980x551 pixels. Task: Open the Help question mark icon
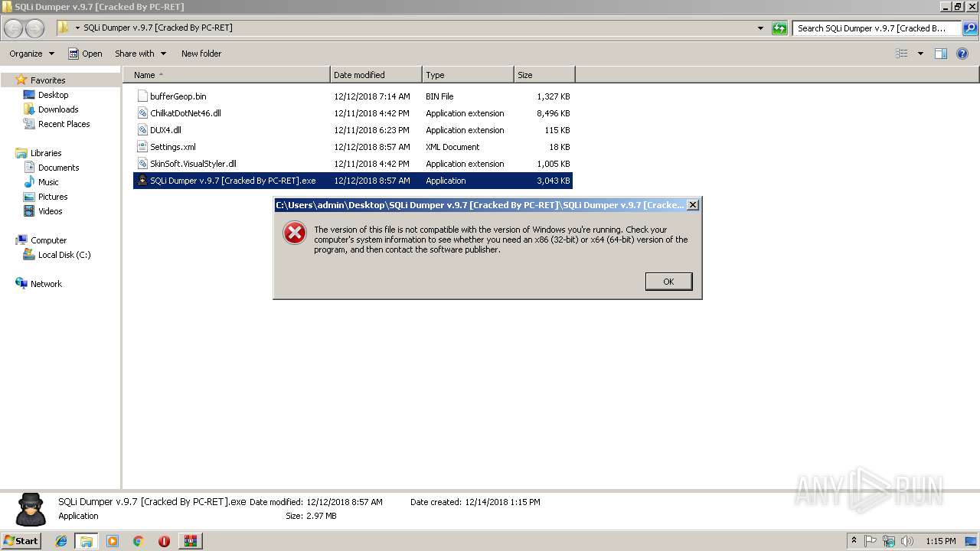[963, 54]
